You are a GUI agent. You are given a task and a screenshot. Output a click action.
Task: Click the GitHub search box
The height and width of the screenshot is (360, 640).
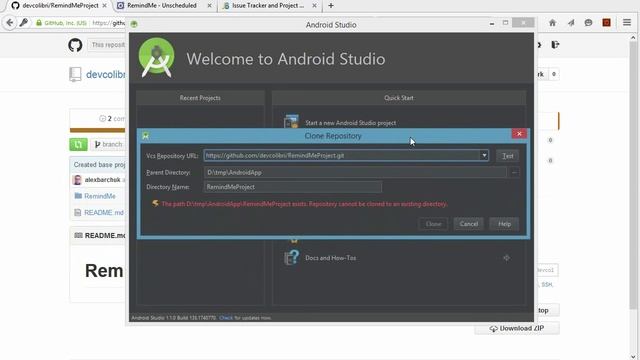pyautogui.click(x=107, y=45)
